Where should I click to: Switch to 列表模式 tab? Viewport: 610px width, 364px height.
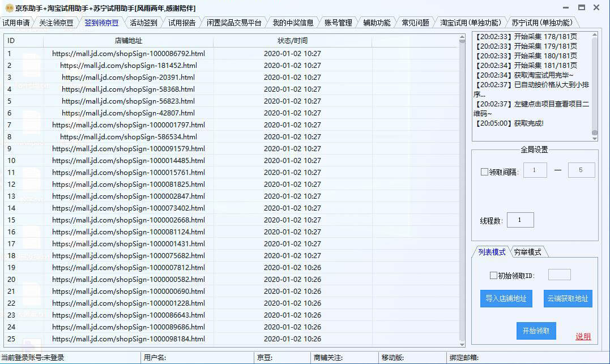pos(492,252)
